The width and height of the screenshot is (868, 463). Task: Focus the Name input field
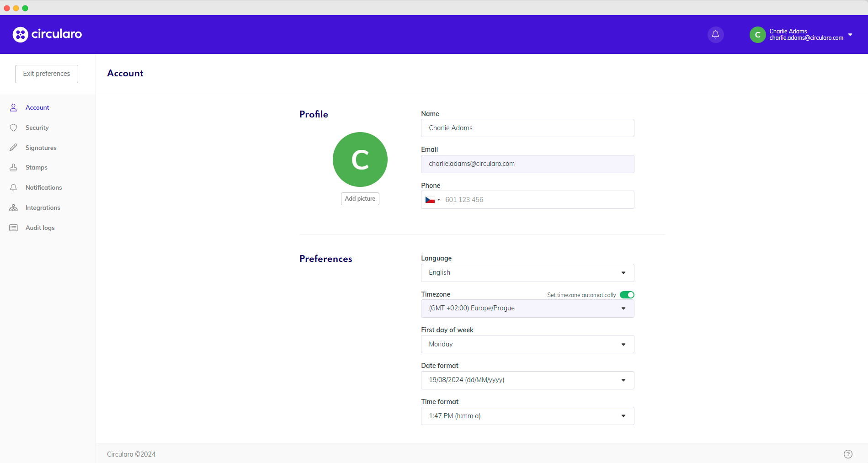[527, 128]
